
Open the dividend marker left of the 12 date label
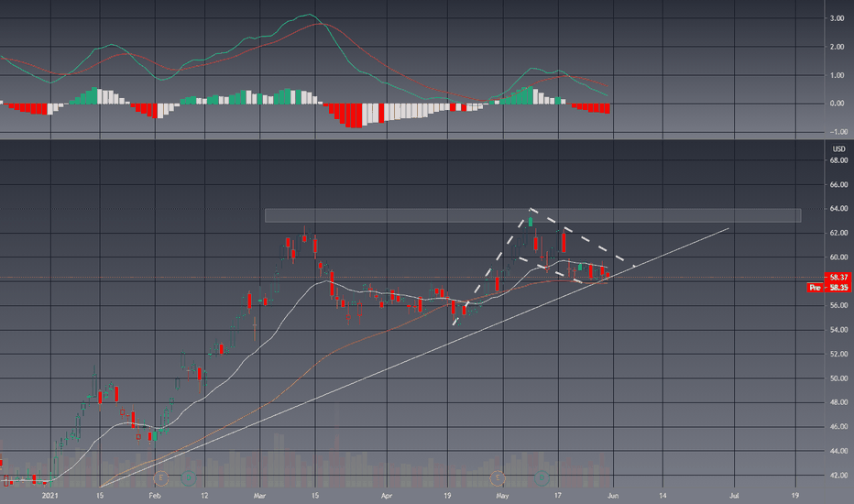[189, 478]
